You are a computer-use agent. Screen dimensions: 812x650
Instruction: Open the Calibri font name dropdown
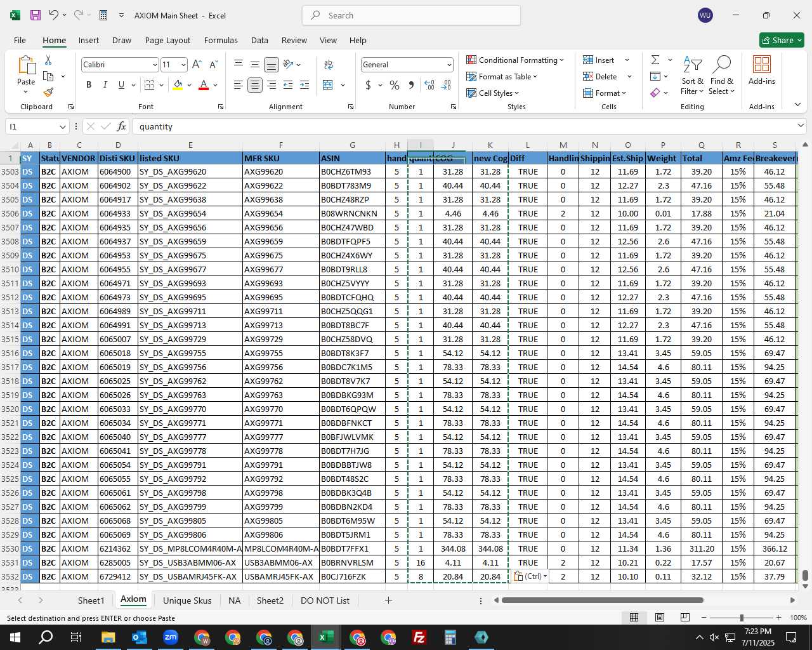tap(154, 65)
